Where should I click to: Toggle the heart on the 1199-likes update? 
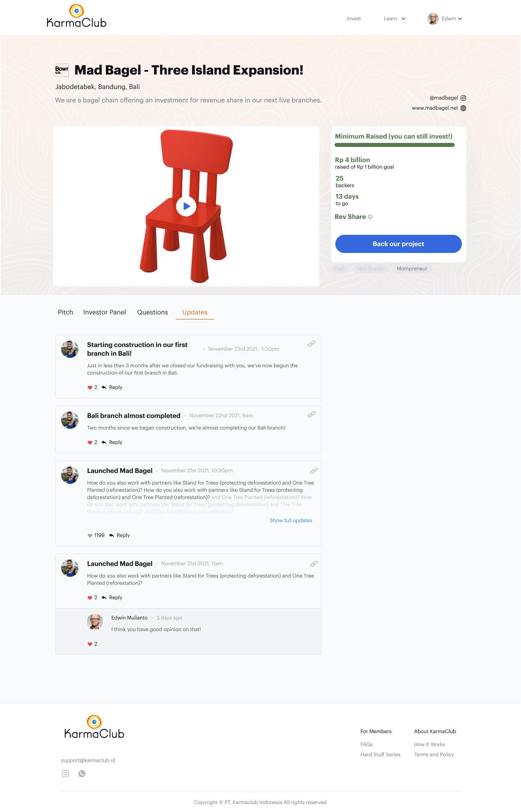(90, 536)
